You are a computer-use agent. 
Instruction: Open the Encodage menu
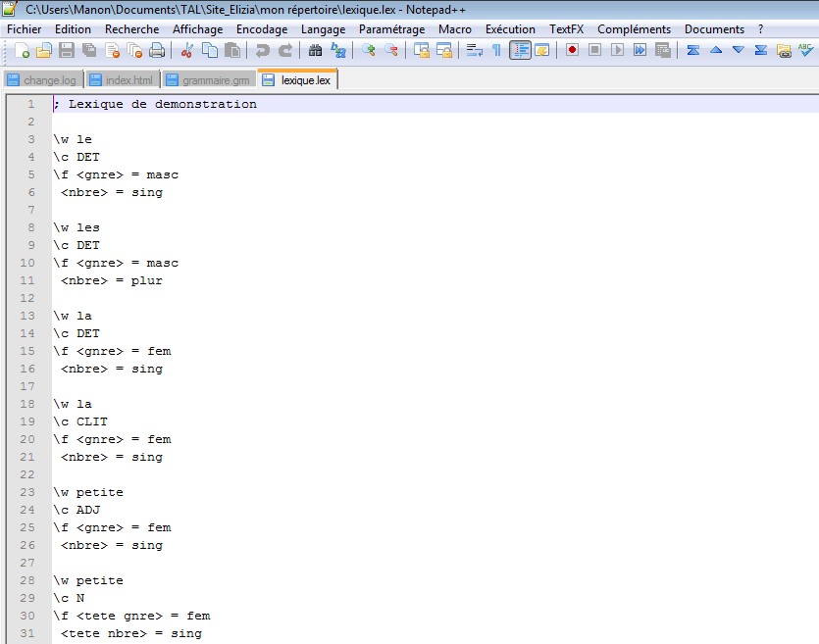pos(262,29)
